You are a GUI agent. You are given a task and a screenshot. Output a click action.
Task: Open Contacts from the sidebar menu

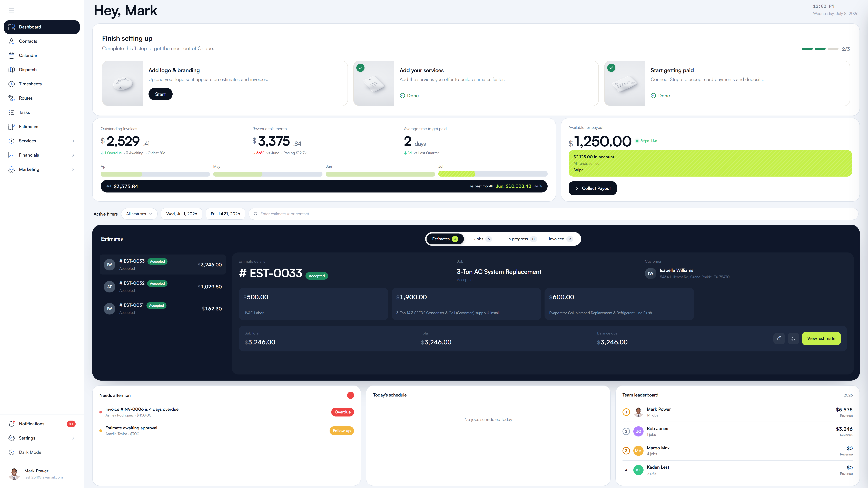click(42, 41)
